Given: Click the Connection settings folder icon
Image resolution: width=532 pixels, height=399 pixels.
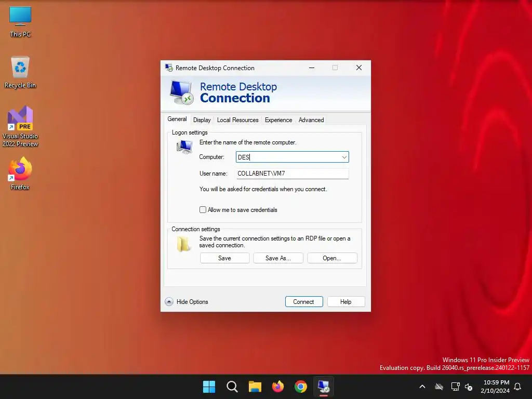Looking at the screenshot, I should 183,244.
